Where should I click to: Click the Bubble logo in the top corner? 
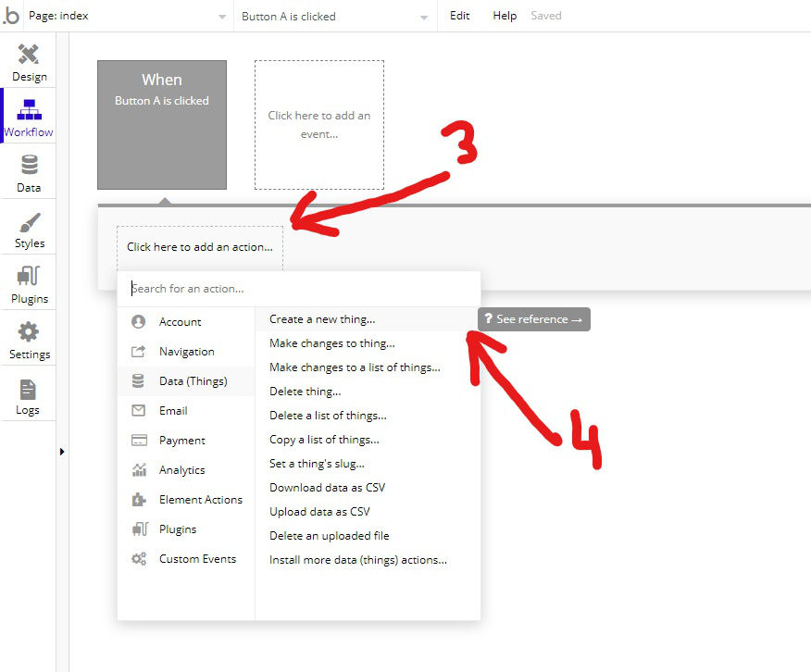pos(12,15)
